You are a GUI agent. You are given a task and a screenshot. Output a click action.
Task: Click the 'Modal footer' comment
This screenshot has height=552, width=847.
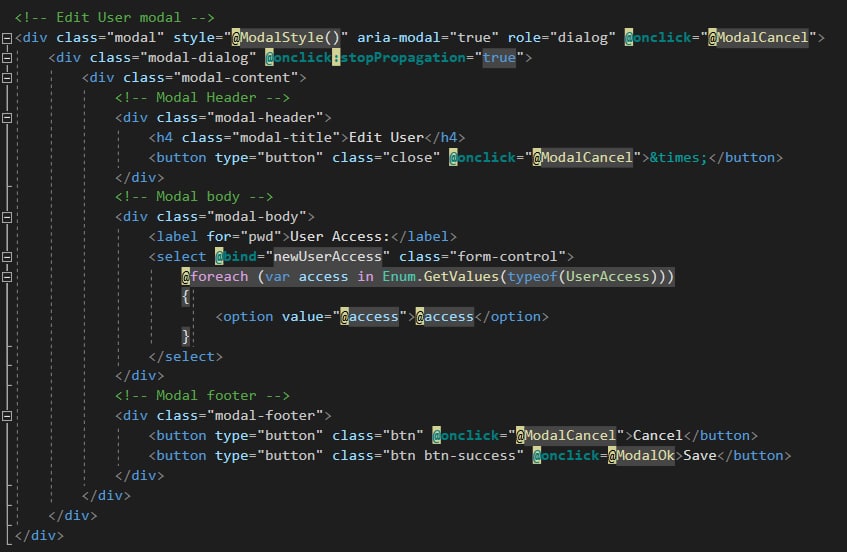tap(202, 396)
